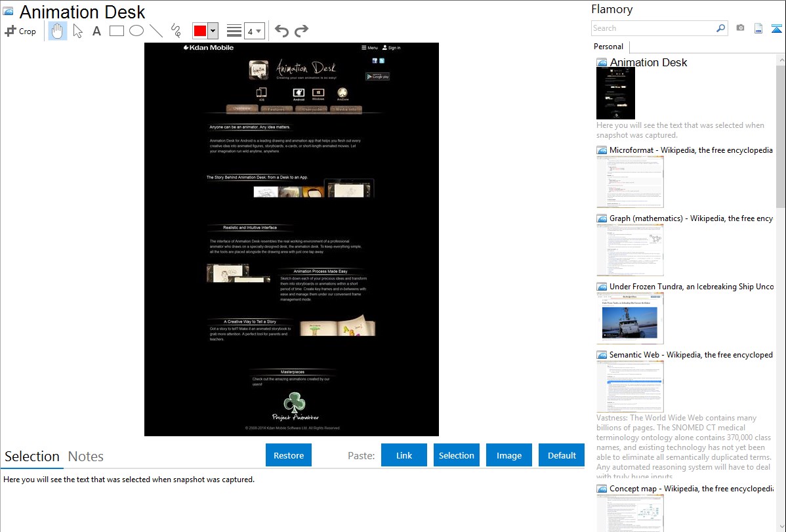Open the Semantic Web snapshot thumbnail

[x=630, y=386]
